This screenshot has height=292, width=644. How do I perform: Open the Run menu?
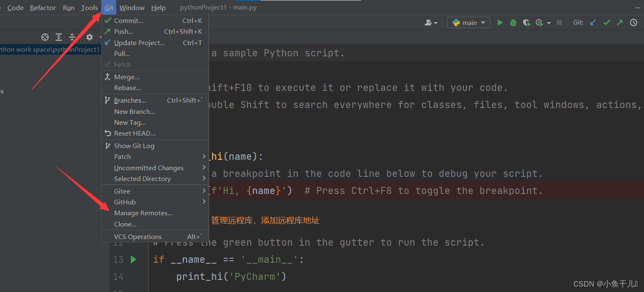tap(69, 8)
